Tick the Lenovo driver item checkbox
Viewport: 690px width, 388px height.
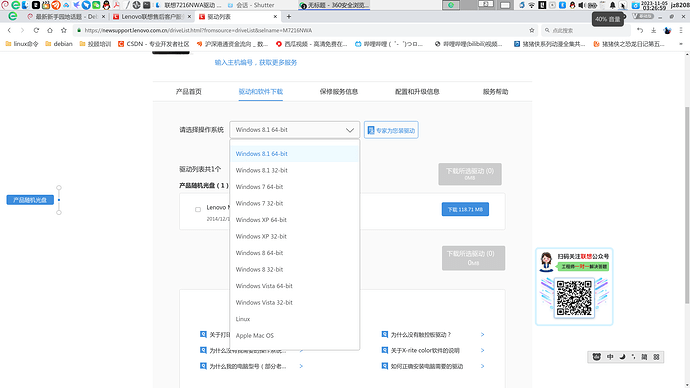[198, 209]
